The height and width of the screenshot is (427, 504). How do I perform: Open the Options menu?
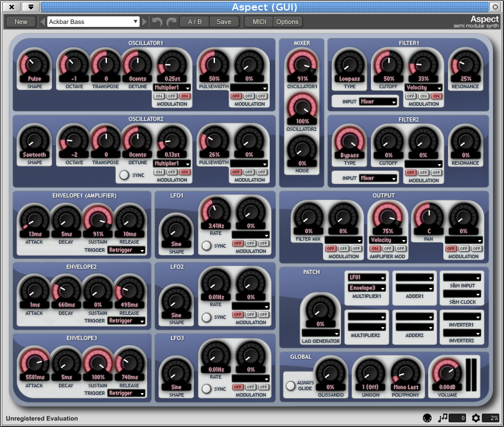point(287,22)
